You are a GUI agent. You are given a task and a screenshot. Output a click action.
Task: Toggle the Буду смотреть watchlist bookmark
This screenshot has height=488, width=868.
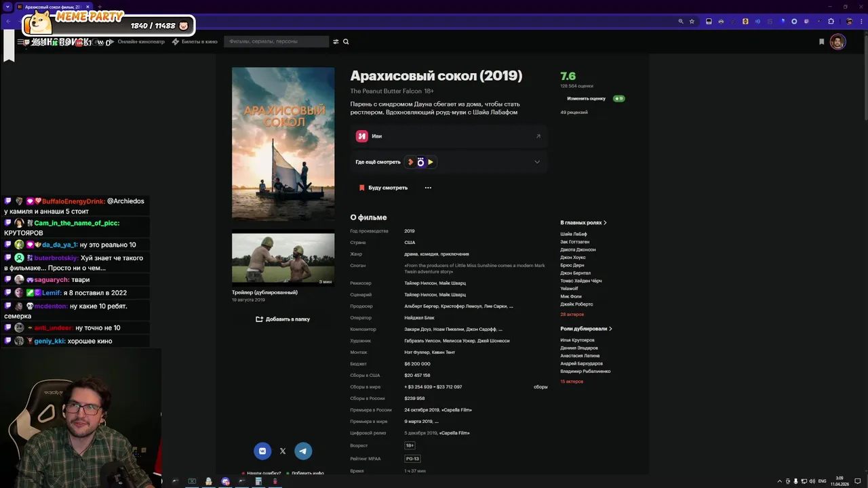[384, 188]
